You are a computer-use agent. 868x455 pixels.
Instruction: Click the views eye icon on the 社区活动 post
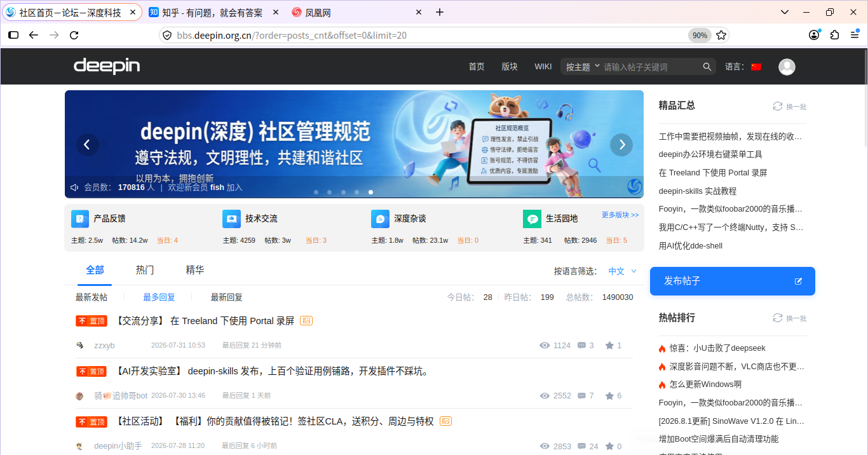pyautogui.click(x=545, y=447)
